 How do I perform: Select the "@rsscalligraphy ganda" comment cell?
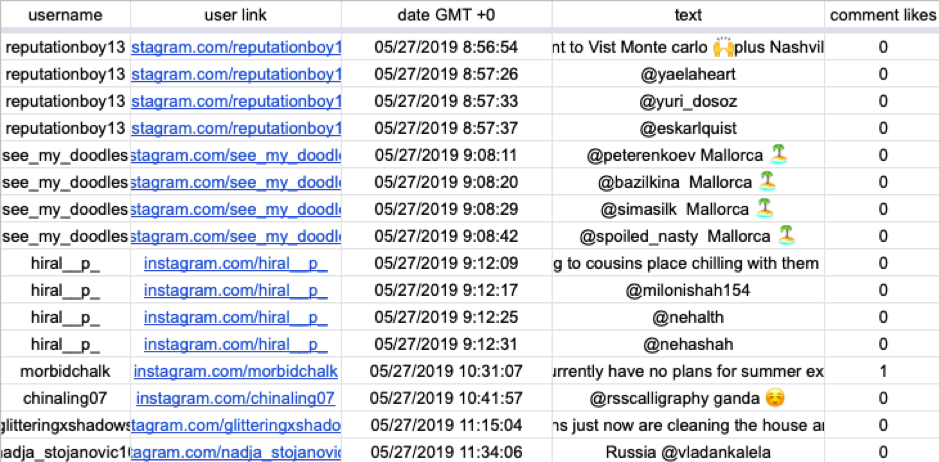(688, 398)
